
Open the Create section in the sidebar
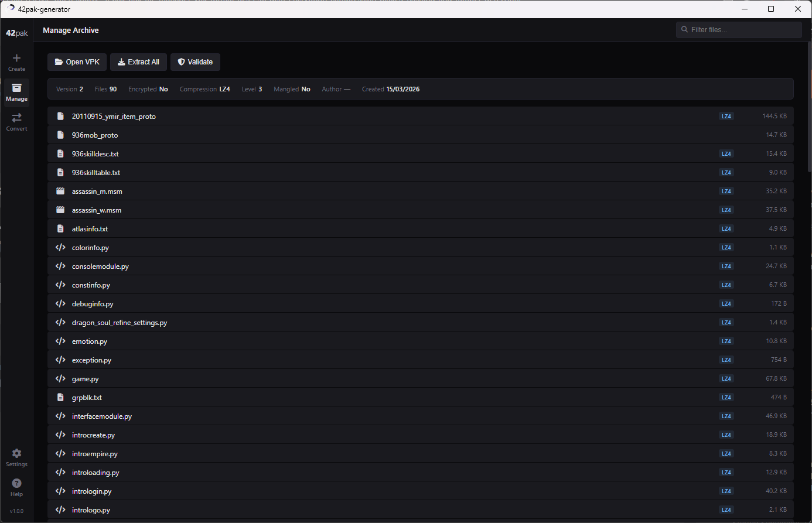coord(16,62)
